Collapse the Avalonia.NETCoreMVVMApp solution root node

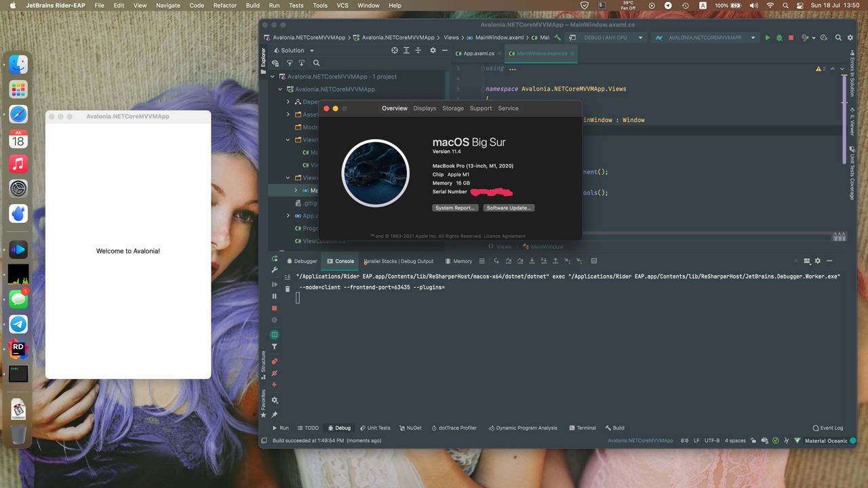click(x=273, y=77)
